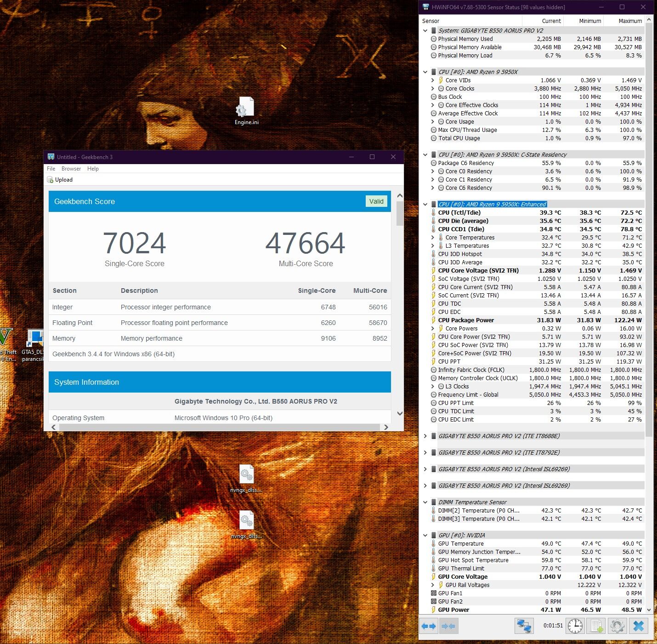Click the Minimum column header in HWiNFO
Image resolution: width=657 pixels, height=644 pixels.
click(583, 21)
